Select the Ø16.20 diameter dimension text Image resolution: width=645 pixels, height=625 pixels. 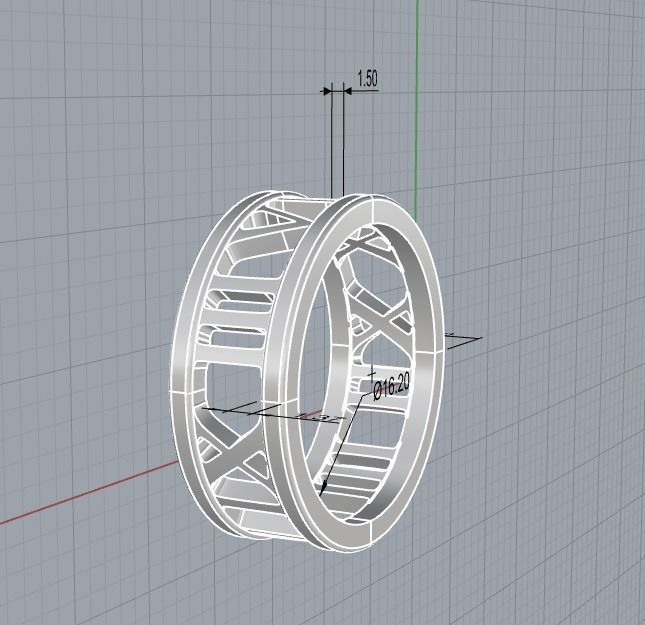click(392, 386)
